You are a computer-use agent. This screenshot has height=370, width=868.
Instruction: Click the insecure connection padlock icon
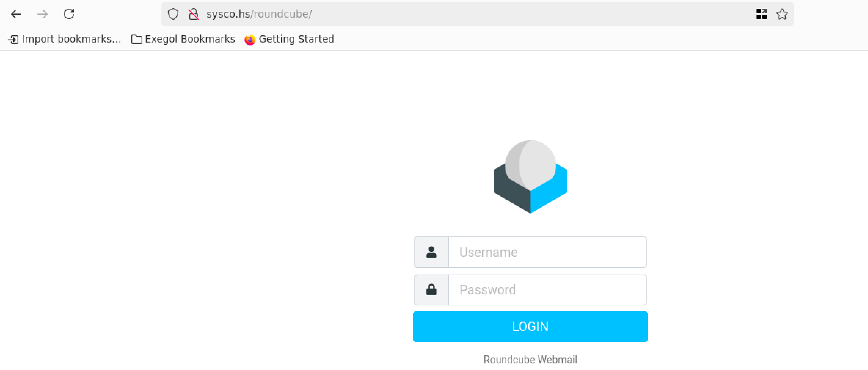[x=193, y=14]
